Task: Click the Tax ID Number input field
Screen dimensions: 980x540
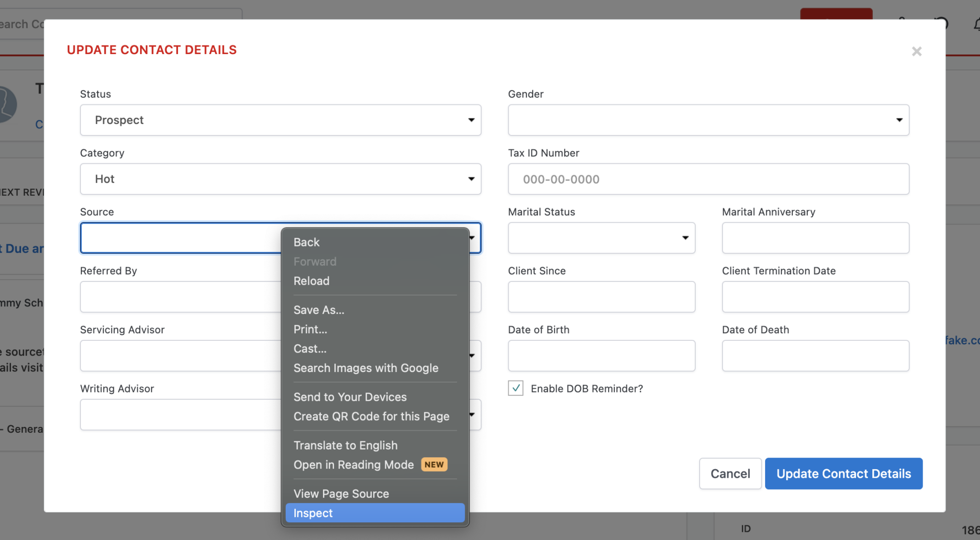Action: point(708,179)
